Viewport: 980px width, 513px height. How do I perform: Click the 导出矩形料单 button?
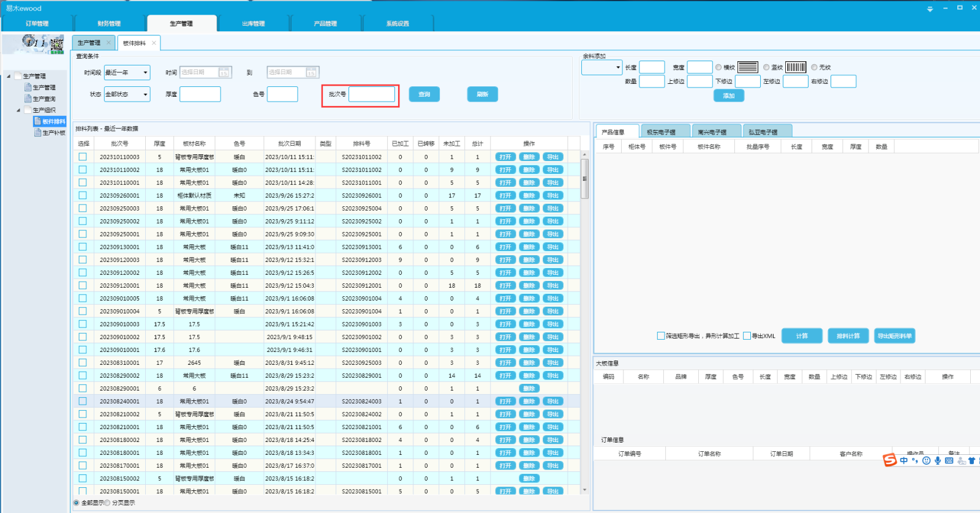click(895, 335)
